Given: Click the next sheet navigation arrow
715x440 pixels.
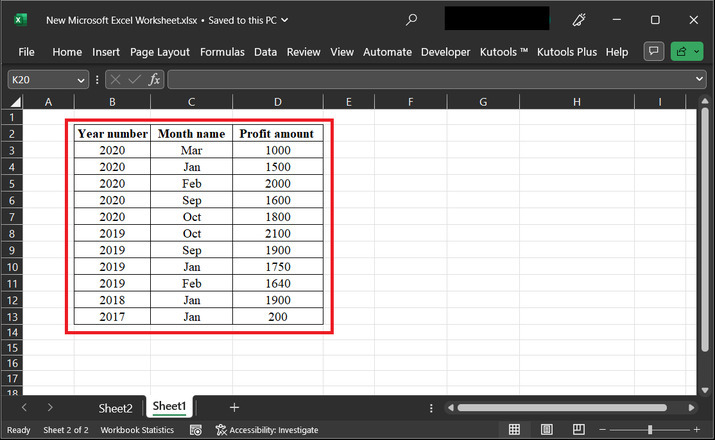Looking at the screenshot, I should click(x=50, y=408).
